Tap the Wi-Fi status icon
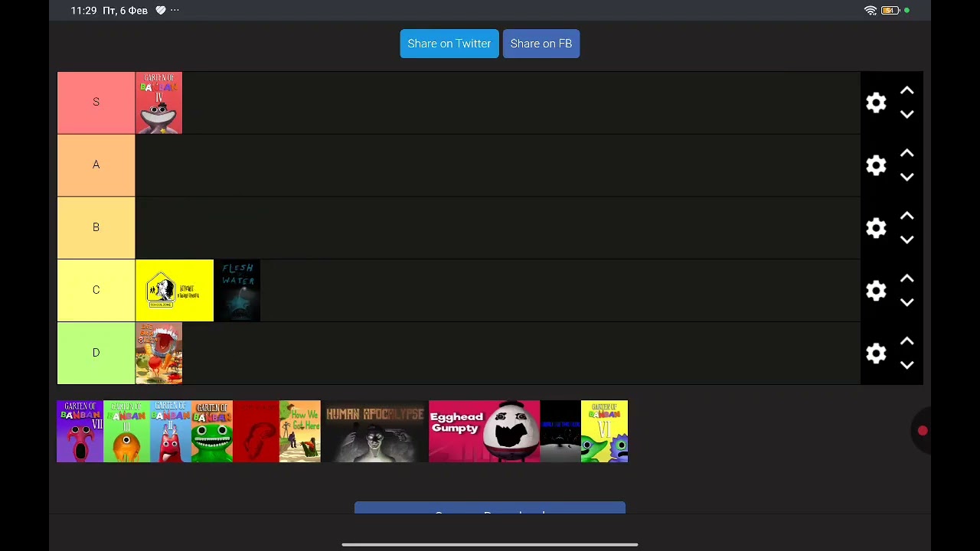Image resolution: width=980 pixels, height=551 pixels. [871, 11]
